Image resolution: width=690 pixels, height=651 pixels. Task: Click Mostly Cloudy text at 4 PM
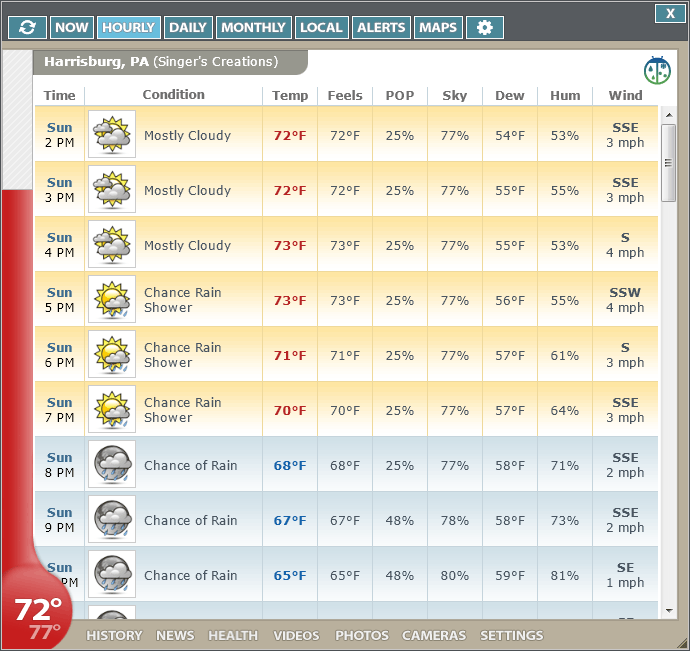(187, 245)
